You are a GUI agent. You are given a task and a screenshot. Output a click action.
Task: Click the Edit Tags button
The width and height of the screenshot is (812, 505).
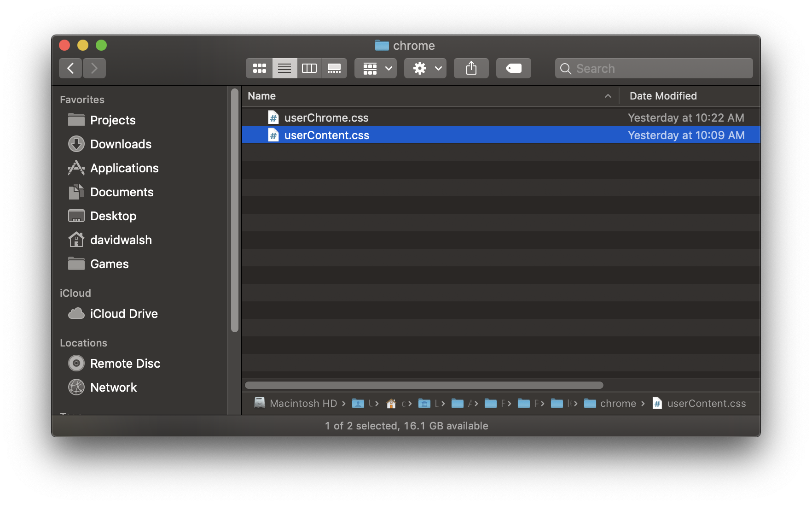514,68
